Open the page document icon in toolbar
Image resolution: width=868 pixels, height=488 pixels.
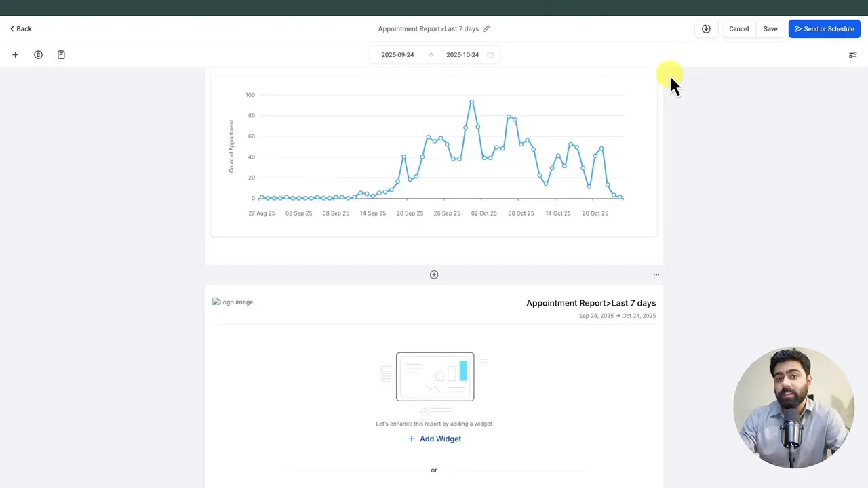61,54
